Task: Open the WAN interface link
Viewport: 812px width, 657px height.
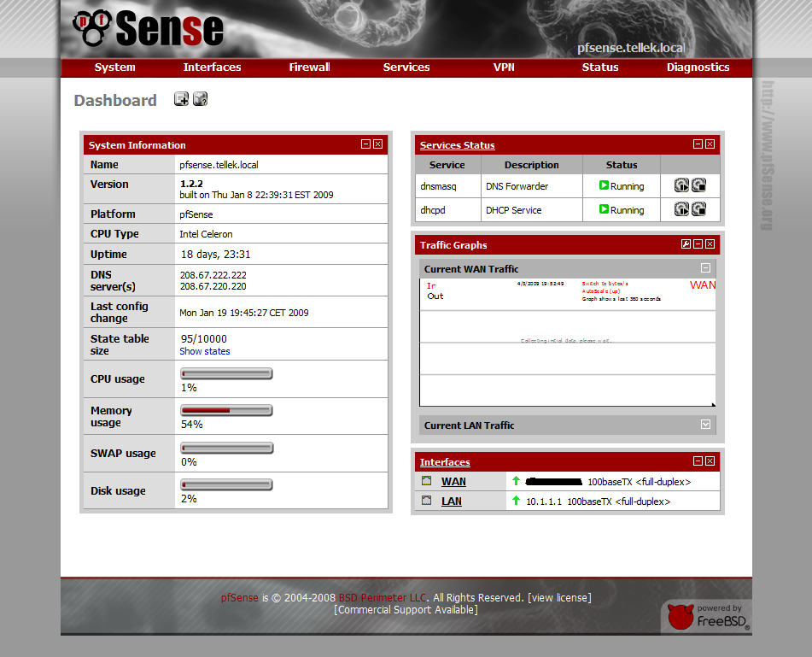Action: (453, 482)
